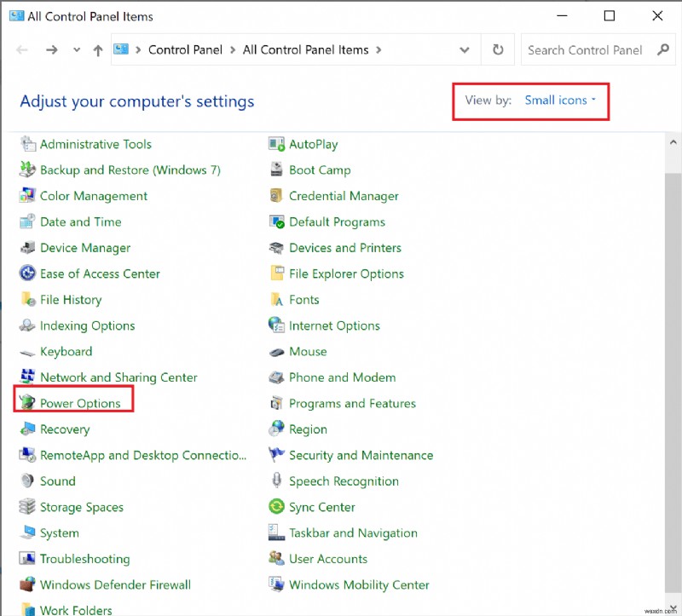682x616 pixels.
Task: Select All Control Panel Items breadcrumb
Action: (305, 50)
